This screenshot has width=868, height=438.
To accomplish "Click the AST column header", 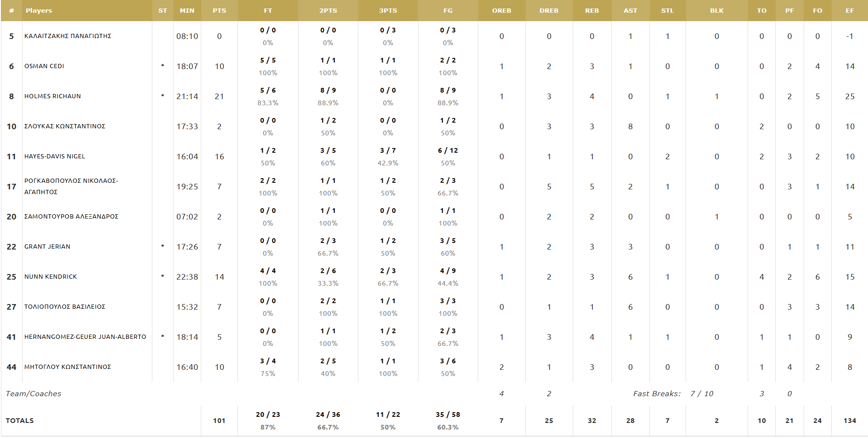I will pyautogui.click(x=630, y=10).
